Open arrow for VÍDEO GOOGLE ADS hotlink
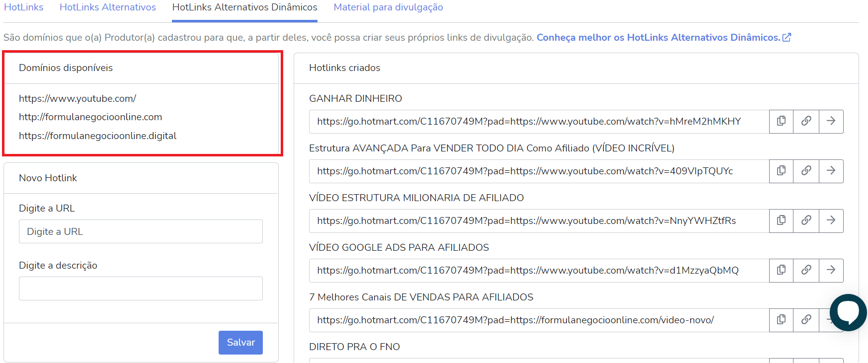This screenshot has width=868, height=363. point(831,270)
